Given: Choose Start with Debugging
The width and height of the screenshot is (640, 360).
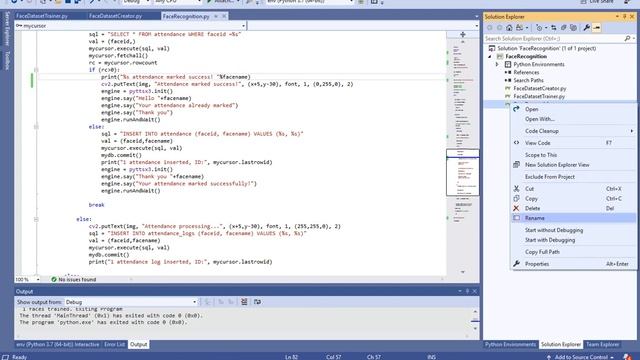Looking at the screenshot, I should click(573, 240).
